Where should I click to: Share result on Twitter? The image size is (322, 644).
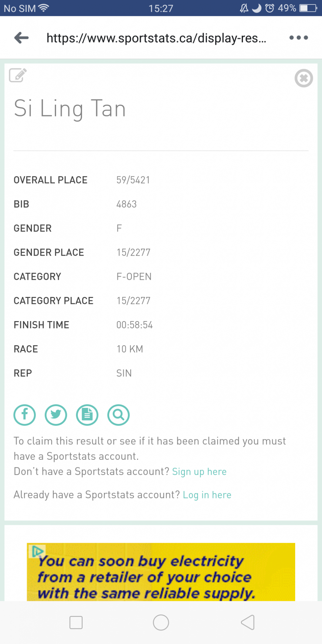56,415
